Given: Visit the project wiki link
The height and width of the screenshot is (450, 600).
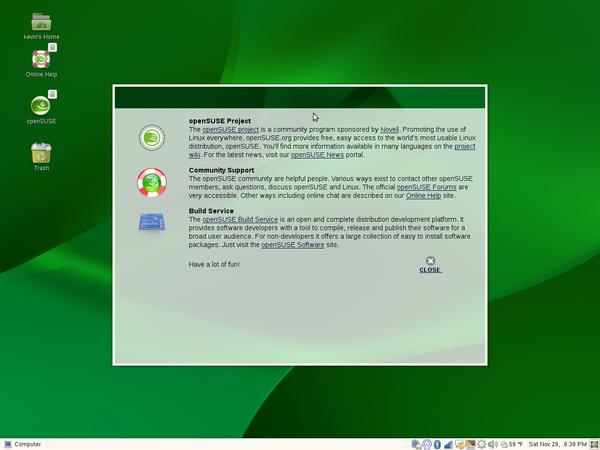Looking at the screenshot, I should tap(465, 146).
